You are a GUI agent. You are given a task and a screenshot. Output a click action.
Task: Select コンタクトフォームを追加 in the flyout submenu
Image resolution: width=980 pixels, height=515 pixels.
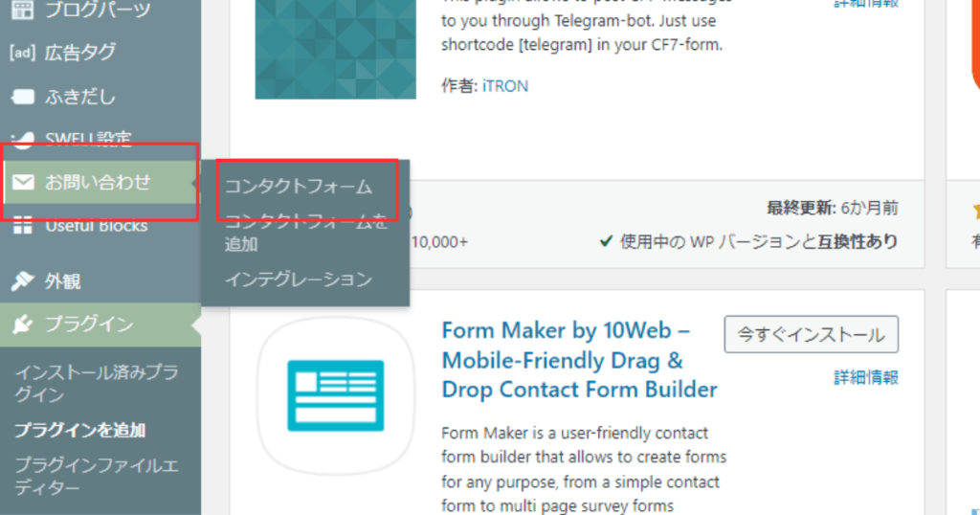click(x=305, y=232)
